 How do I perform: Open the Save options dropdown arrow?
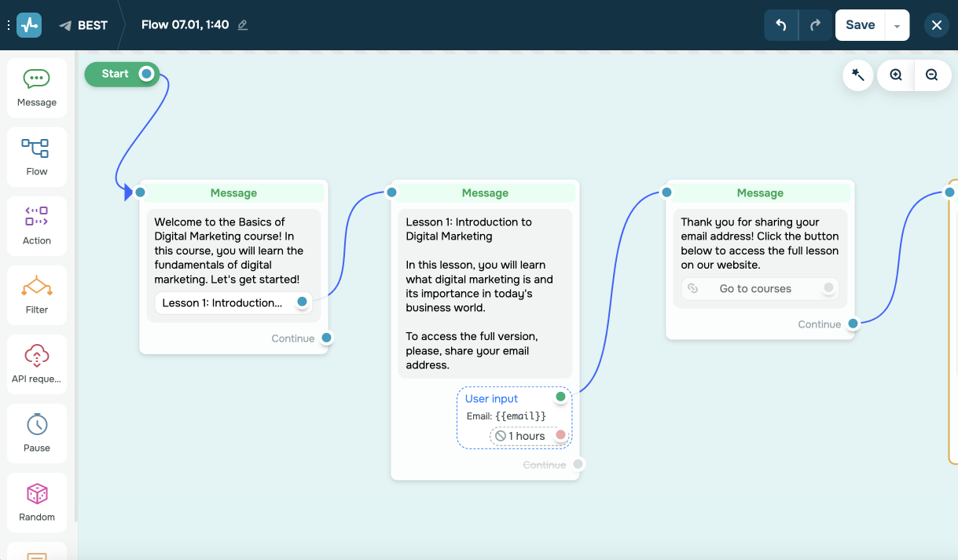tap(897, 24)
